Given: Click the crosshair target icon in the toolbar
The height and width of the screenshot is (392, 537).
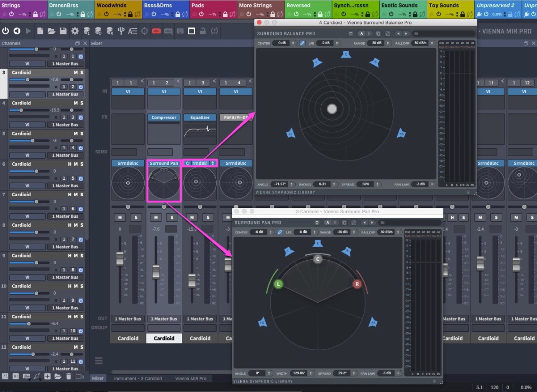Looking at the screenshot, I should (145, 31).
